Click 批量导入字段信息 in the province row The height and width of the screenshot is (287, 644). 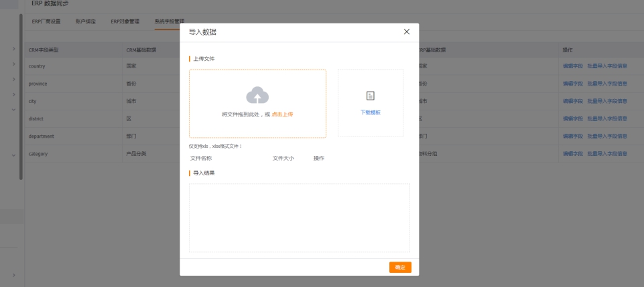607,84
